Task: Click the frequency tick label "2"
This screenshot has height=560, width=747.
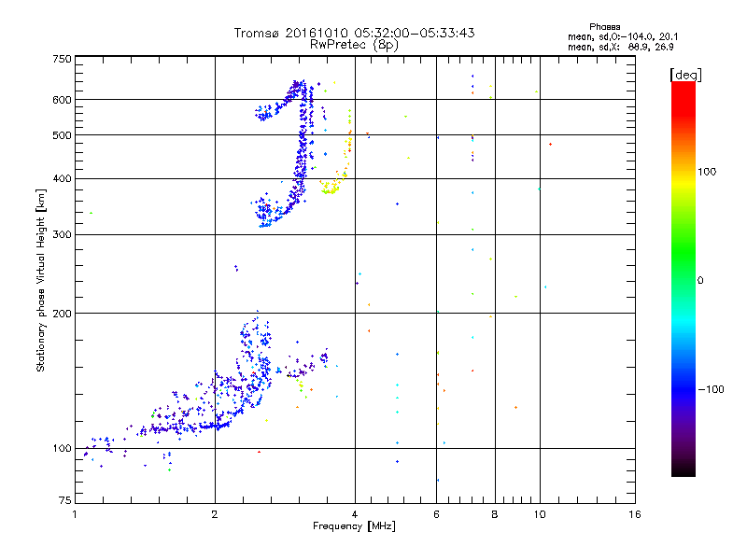Action: (x=215, y=514)
